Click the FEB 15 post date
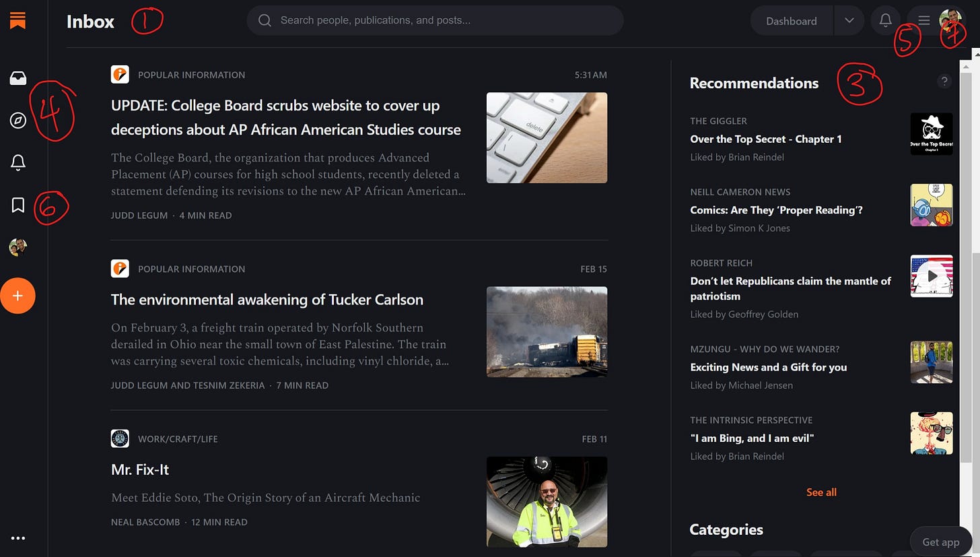The image size is (980, 557). click(594, 269)
